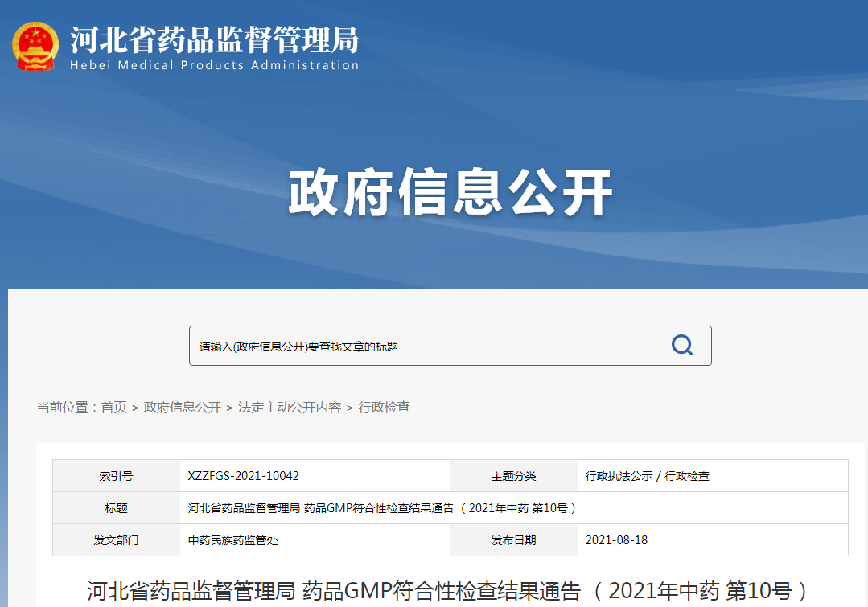Click the 发文部门 label cell
The height and width of the screenshot is (607, 868).
point(117,540)
